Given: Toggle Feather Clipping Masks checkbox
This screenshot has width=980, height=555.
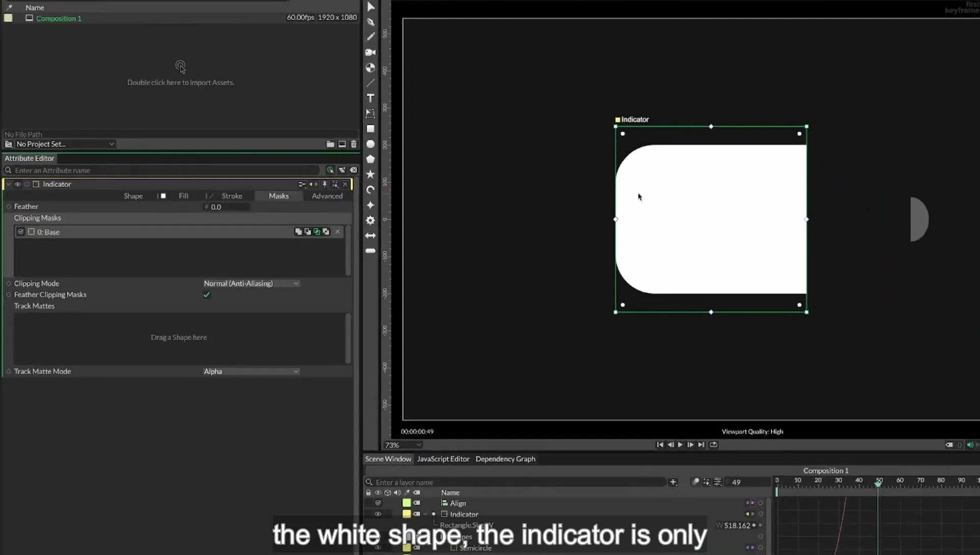Looking at the screenshot, I should pos(207,295).
